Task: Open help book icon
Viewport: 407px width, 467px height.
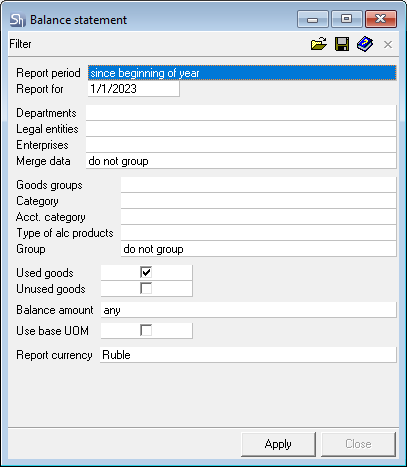Action: tap(365, 44)
